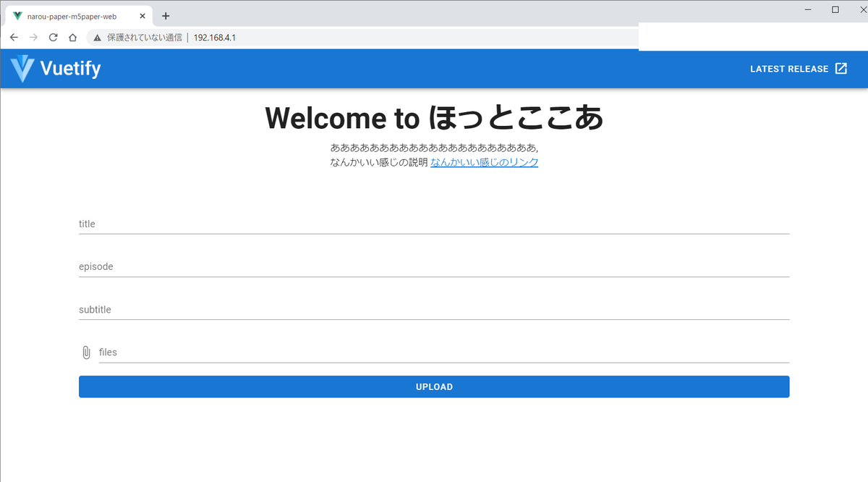Click the address bar showing 192.168.4.1

[x=362, y=38]
